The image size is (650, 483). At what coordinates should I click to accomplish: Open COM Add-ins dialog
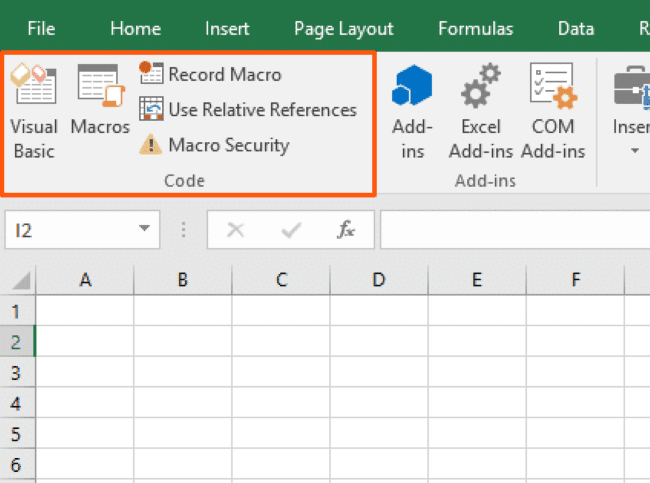[x=553, y=111]
